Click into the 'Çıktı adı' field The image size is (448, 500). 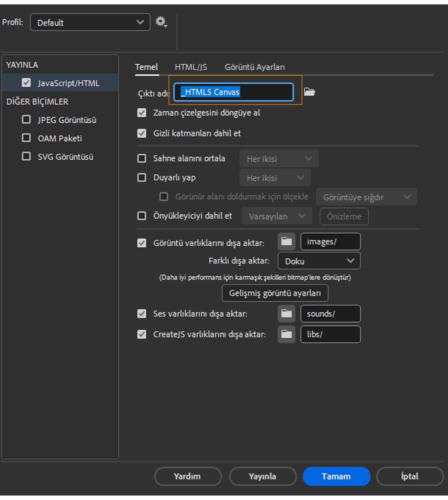[x=234, y=92]
